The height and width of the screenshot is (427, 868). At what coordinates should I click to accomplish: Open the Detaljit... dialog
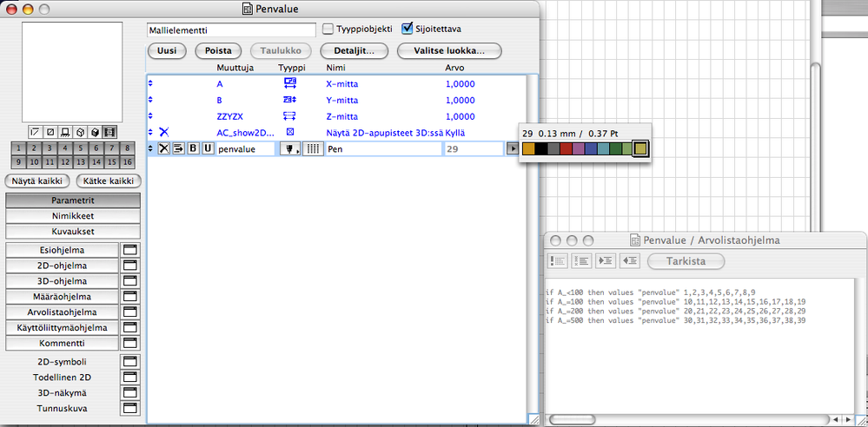click(x=354, y=50)
